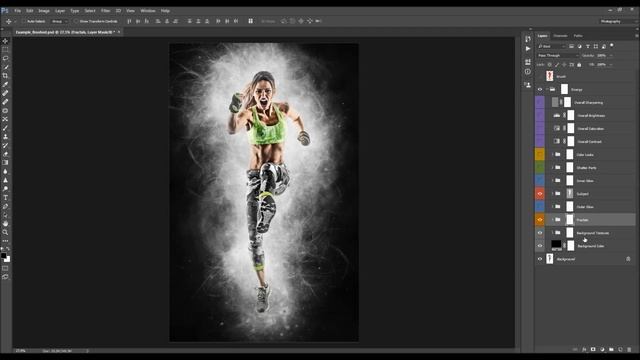Select the Clone Stamp tool
640x360 pixels.
5,136
